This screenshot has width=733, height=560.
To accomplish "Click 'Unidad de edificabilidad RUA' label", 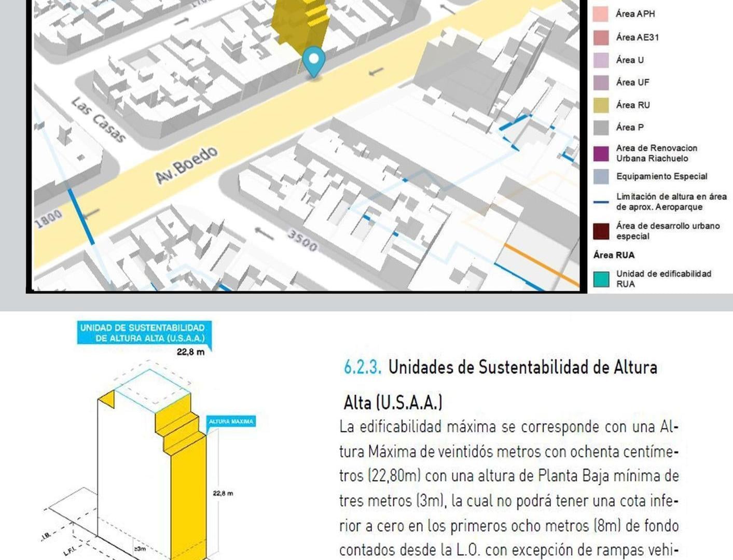I will tap(663, 279).
